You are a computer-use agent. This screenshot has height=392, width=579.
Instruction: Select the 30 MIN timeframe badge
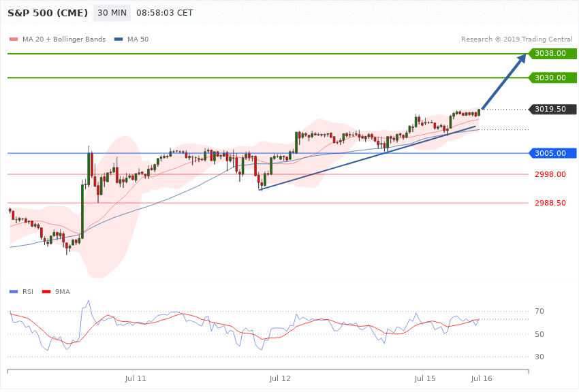[112, 13]
